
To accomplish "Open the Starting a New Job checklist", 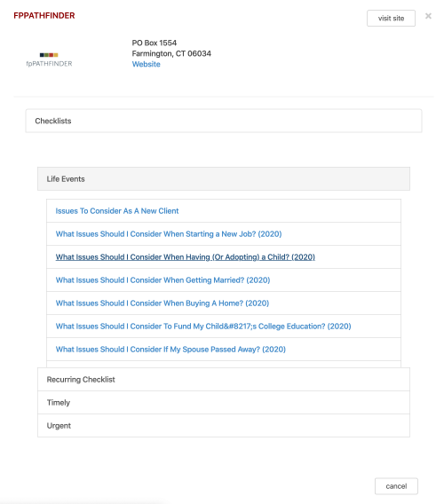I will (169, 234).
